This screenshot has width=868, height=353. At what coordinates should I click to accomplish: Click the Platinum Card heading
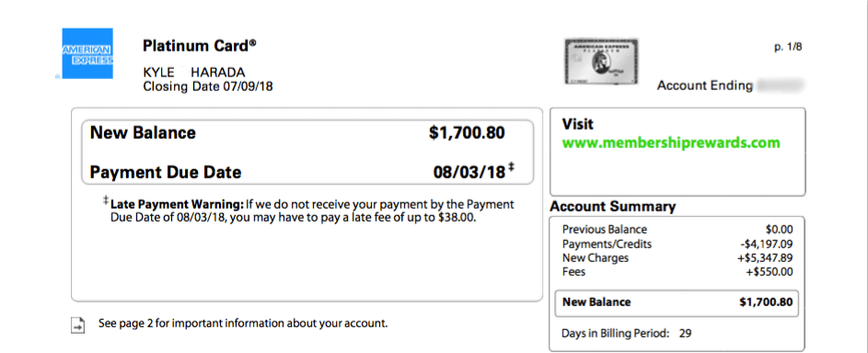[x=200, y=46]
